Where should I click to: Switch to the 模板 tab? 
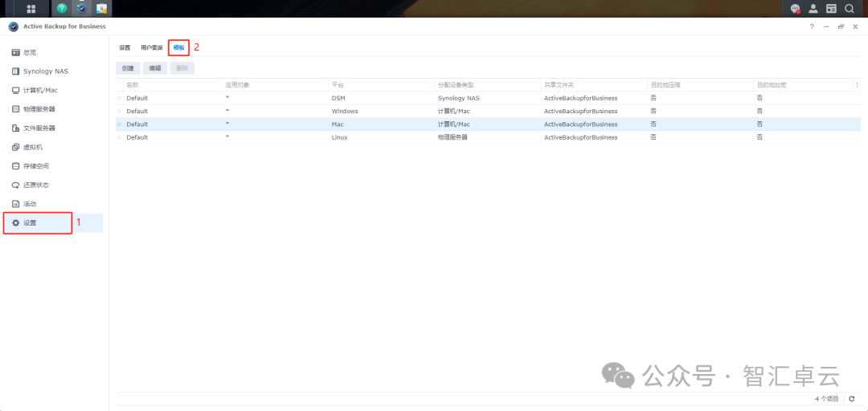[178, 47]
